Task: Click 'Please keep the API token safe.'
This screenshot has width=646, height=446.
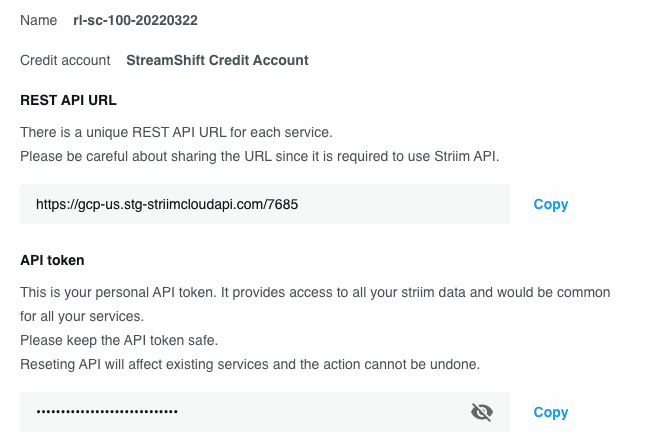Action: point(119,340)
